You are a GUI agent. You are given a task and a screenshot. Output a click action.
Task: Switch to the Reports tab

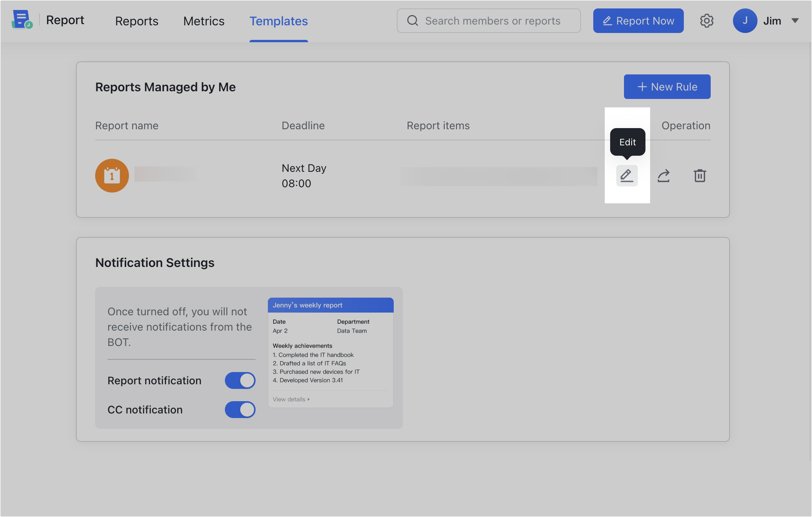[x=137, y=21]
